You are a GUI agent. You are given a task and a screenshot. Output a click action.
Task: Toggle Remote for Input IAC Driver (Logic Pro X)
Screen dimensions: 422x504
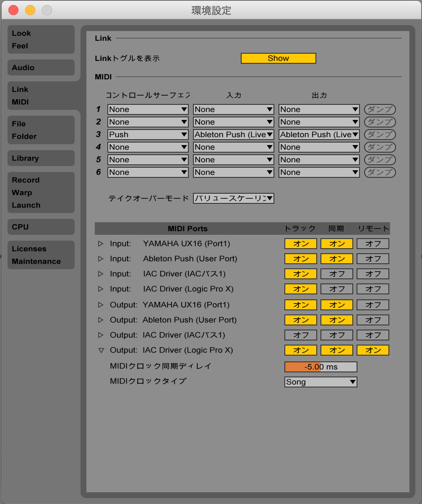click(373, 289)
